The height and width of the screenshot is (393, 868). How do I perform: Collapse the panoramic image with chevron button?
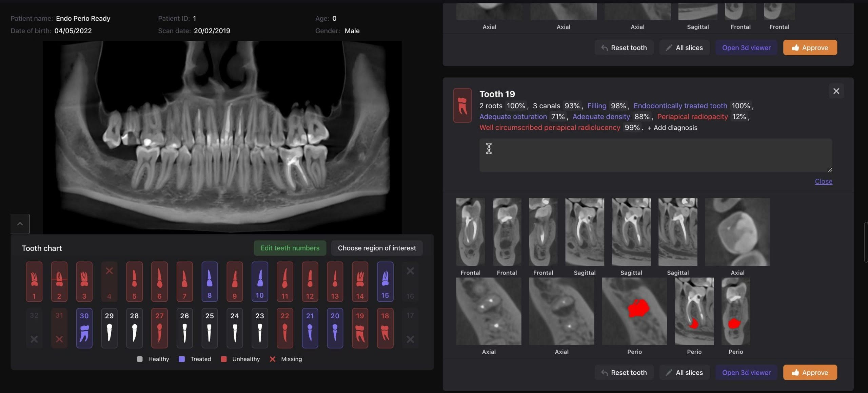pyautogui.click(x=20, y=224)
